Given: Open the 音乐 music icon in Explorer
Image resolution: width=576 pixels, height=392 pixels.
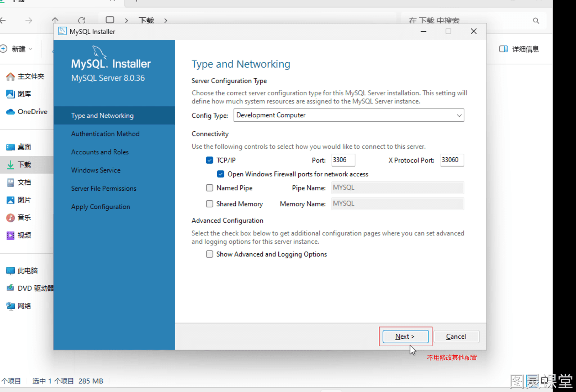Looking at the screenshot, I should [10, 217].
